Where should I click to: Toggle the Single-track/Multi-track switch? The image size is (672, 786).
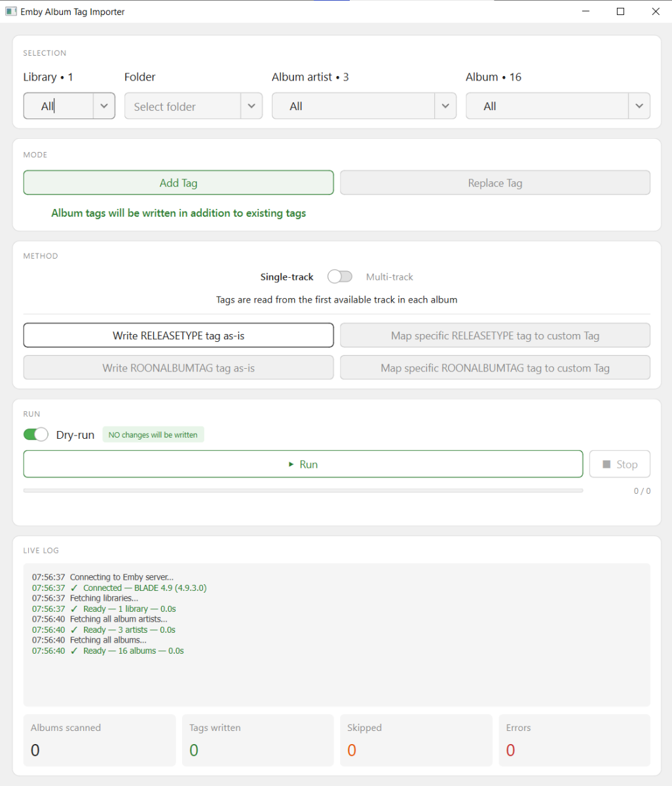pos(340,277)
